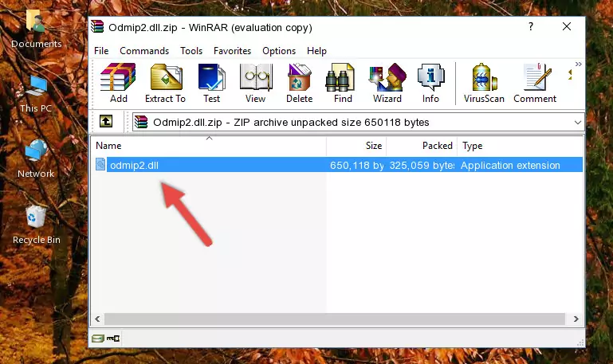Viewport: 613px width, 364px height.
Task: Select the Documents desktop icon
Action: [37, 29]
